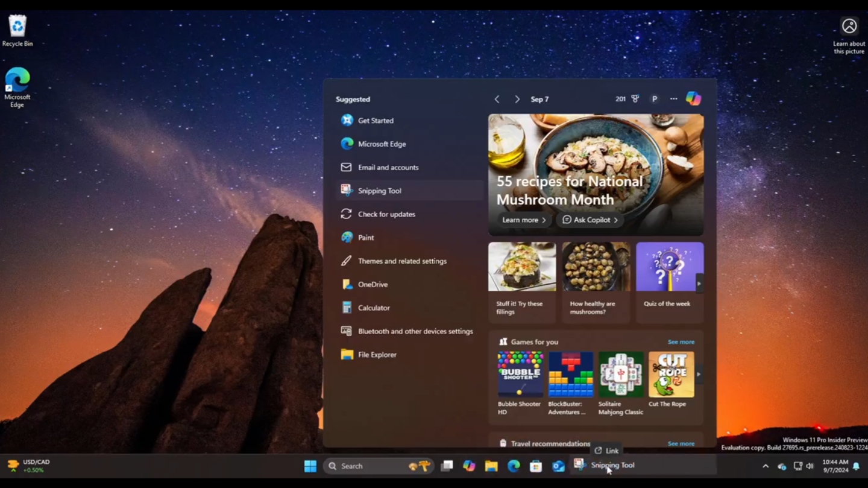Play Bubble Shooter HD game
Viewport: 868px width, 488px height.
[520, 384]
